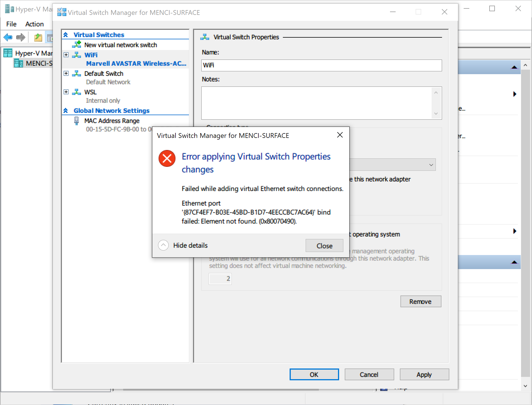The width and height of the screenshot is (532, 405).
Task: Close the Virtual Switch Manager window
Action: coord(445,12)
